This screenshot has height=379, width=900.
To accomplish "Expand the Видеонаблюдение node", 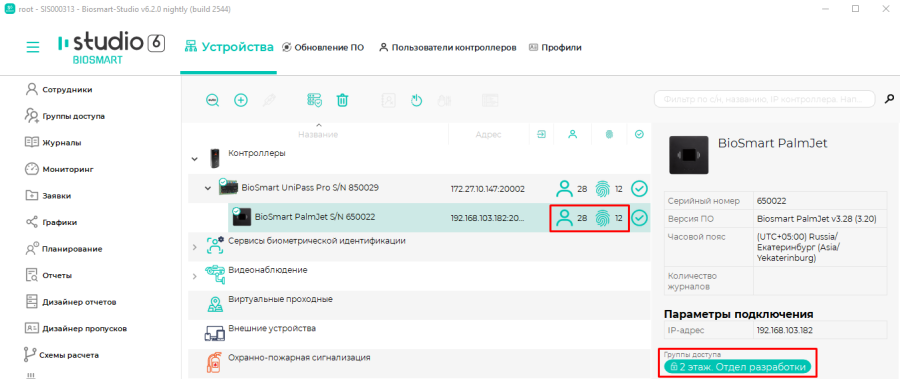I will point(194,277).
